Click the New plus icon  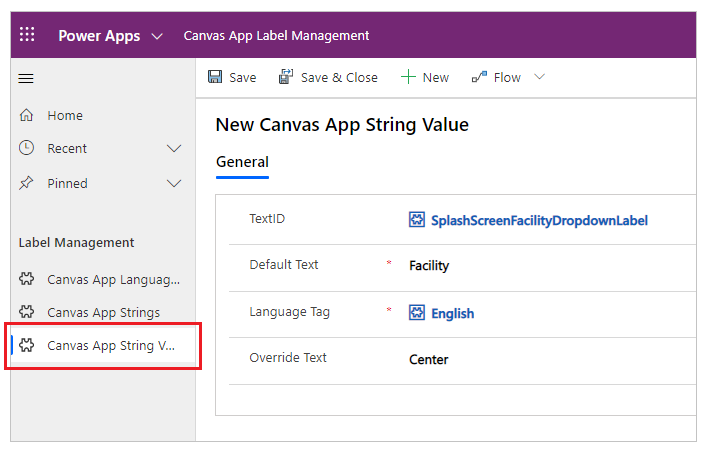(408, 77)
